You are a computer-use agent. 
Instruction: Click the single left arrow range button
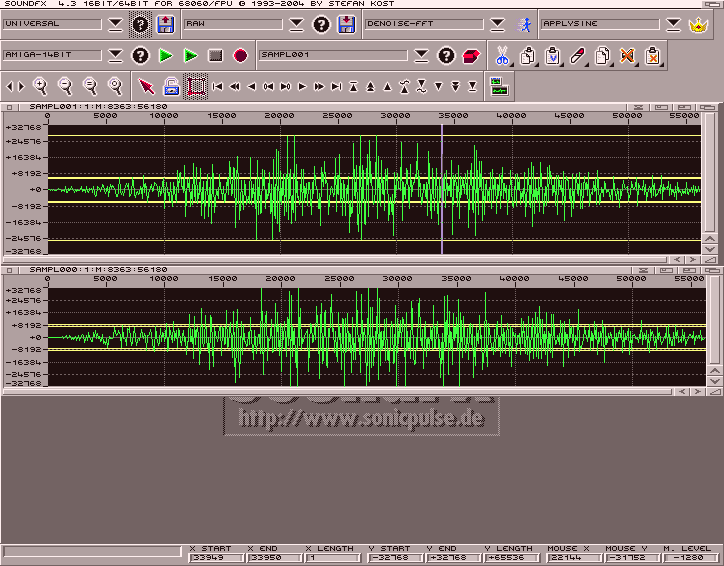click(252, 86)
